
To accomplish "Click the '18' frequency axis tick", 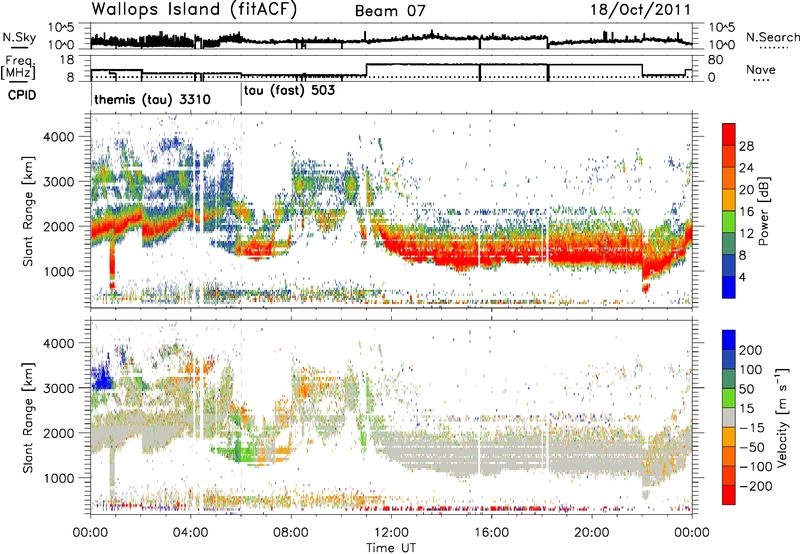I will pos(67,60).
